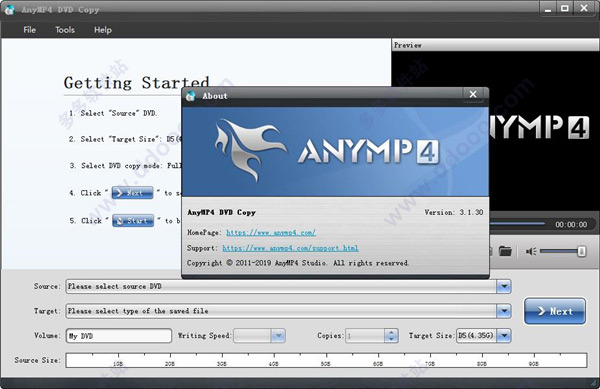Image resolution: width=600 pixels, height=389 pixels.
Task: Open the File menu
Action: pyautogui.click(x=29, y=30)
